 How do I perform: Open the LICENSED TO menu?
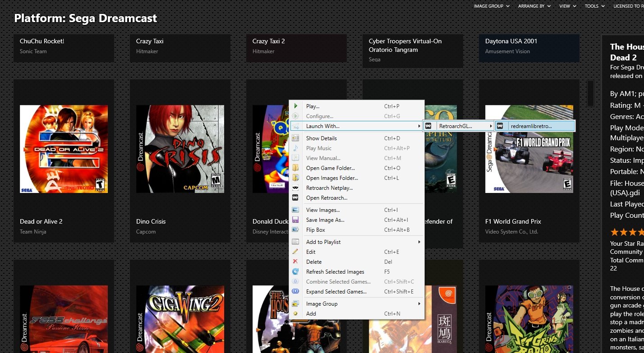click(x=628, y=6)
